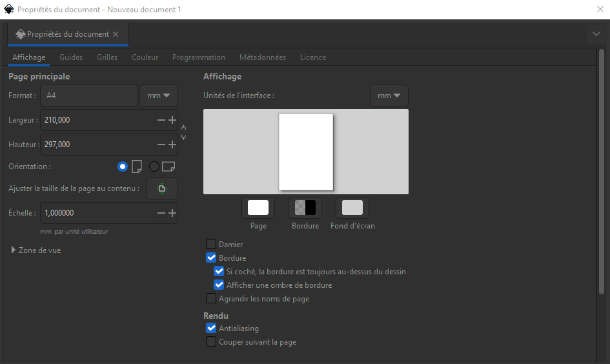Enable Couper suivant la page
The image size is (610, 364).
[x=211, y=342]
